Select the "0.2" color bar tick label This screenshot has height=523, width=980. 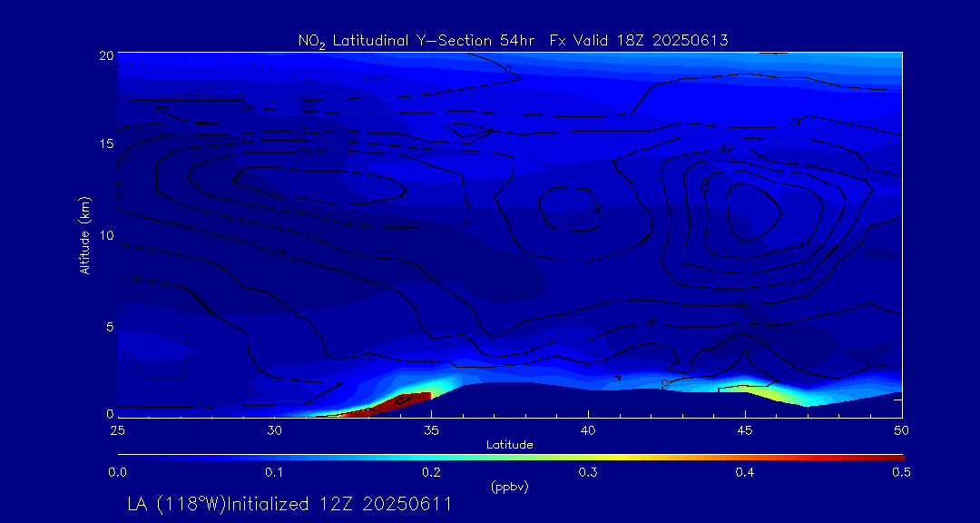point(431,473)
